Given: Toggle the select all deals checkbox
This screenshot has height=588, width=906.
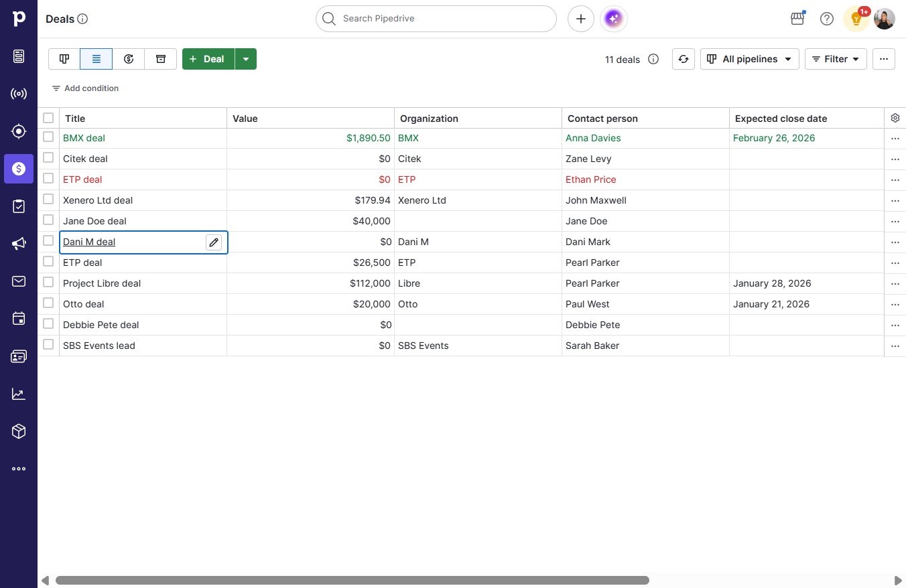Looking at the screenshot, I should pos(48,118).
